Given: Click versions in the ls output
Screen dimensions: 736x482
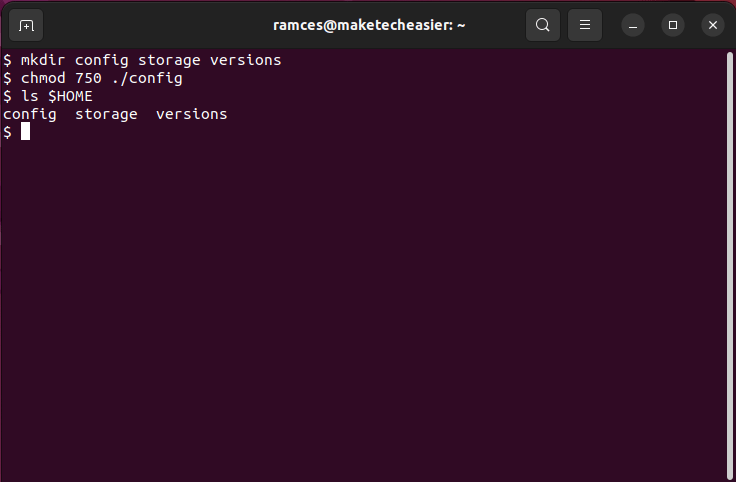Looking at the screenshot, I should pyautogui.click(x=192, y=114).
